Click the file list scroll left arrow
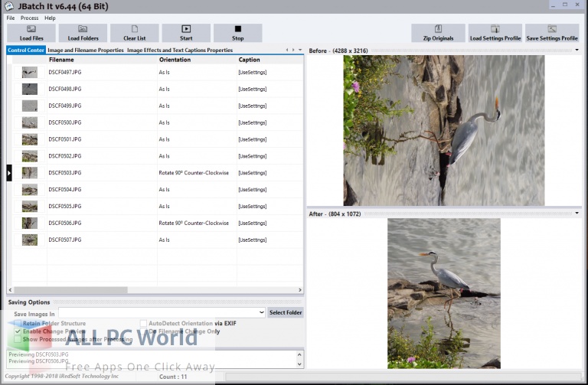Screen dimensions: 588x385 pos(10,290)
